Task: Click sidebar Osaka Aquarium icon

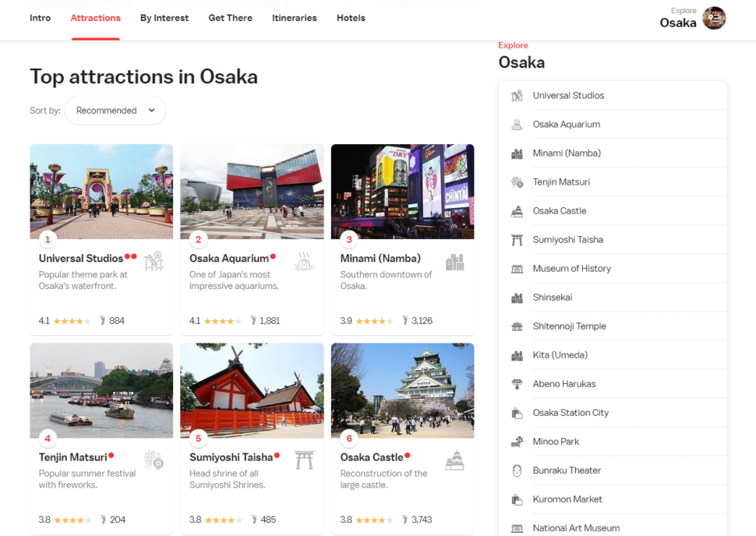Action: click(517, 125)
